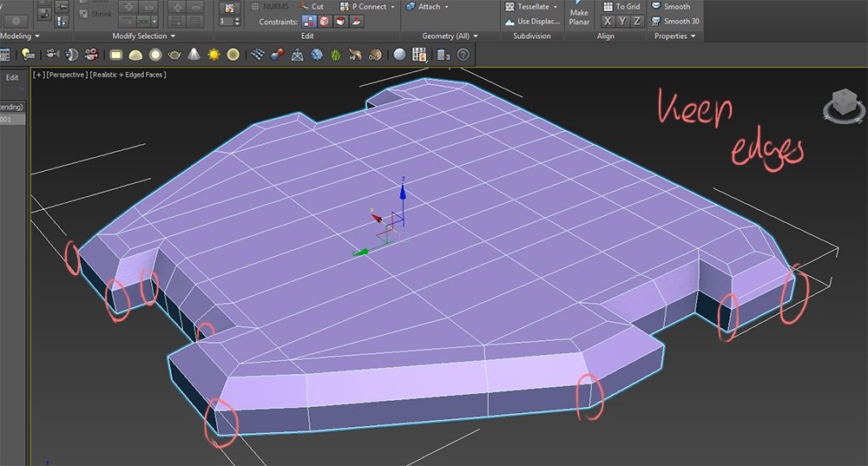Viewport: 868px width, 466px height.
Task: Click the building/container icon
Action: tap(444, 55)
